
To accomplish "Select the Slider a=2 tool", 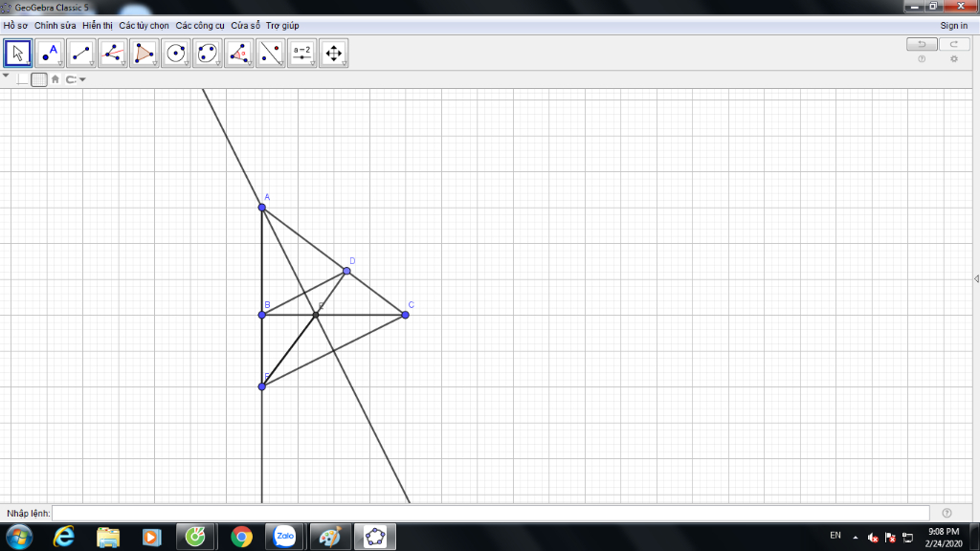I will pos(301,54).
